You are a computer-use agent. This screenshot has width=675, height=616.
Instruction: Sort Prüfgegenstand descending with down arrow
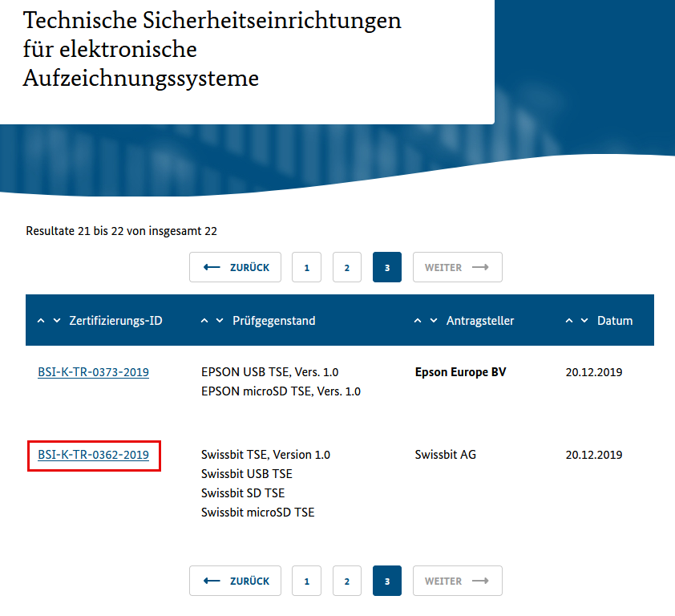coord(220,321)
